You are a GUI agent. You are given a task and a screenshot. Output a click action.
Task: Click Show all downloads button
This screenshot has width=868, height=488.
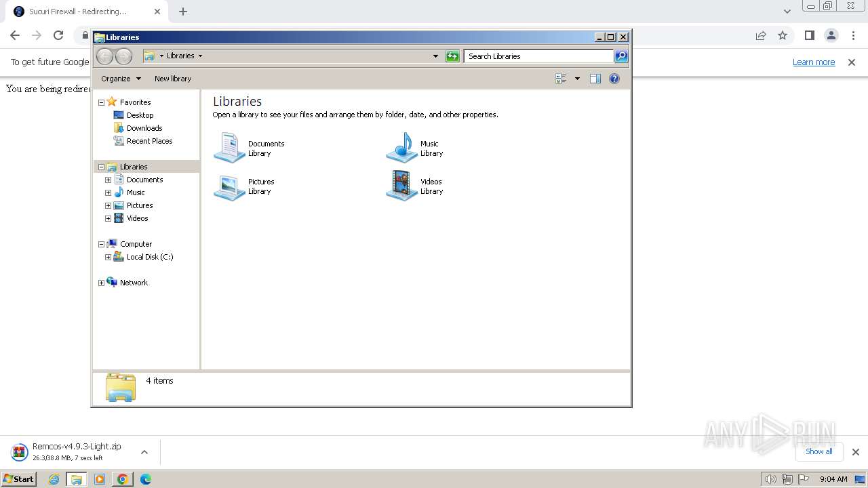(x=818, y=451)
